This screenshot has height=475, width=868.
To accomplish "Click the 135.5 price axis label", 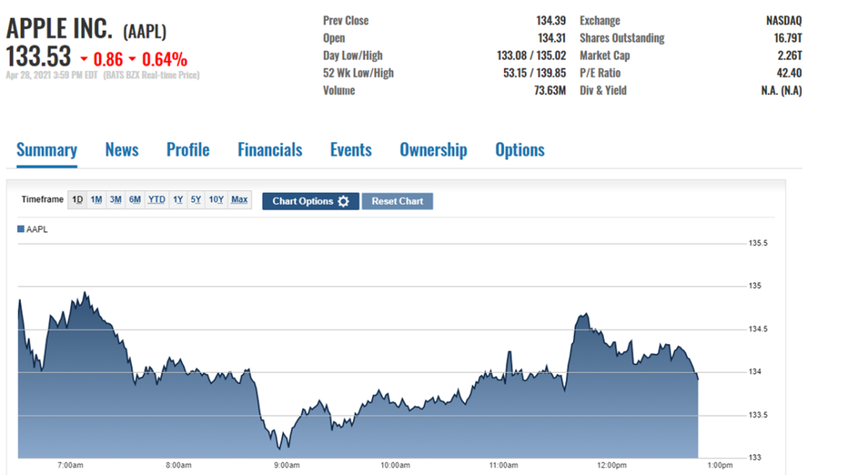I will click(x=758, y=243).
